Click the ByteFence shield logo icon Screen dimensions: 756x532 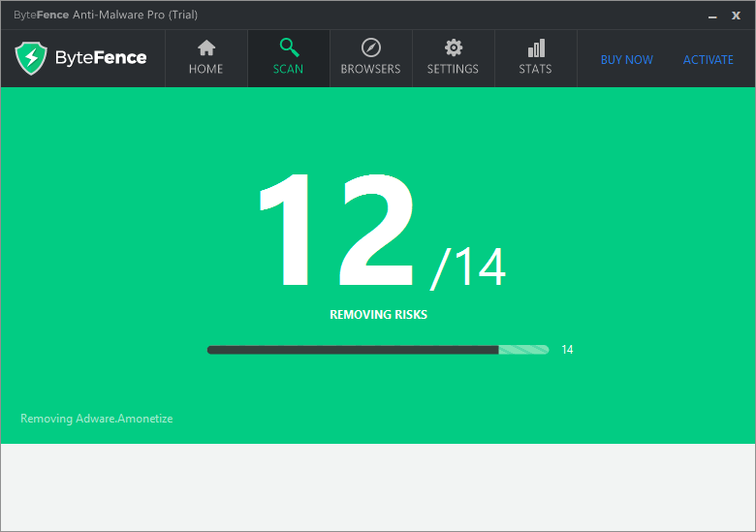click(31, 58)
